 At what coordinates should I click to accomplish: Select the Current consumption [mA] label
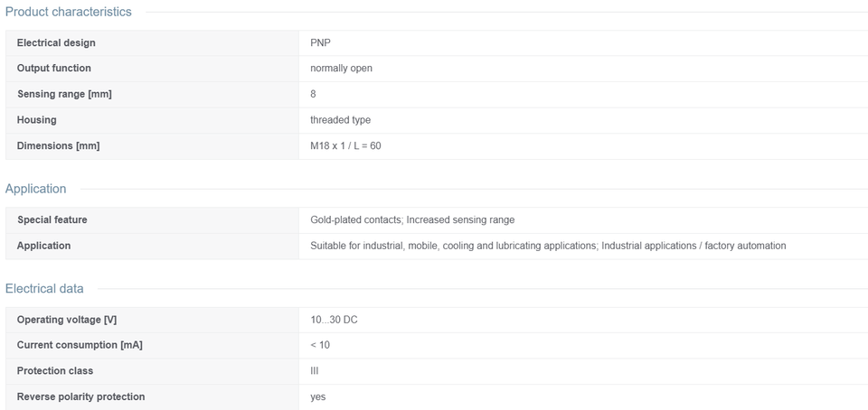[x=80, y=345]
